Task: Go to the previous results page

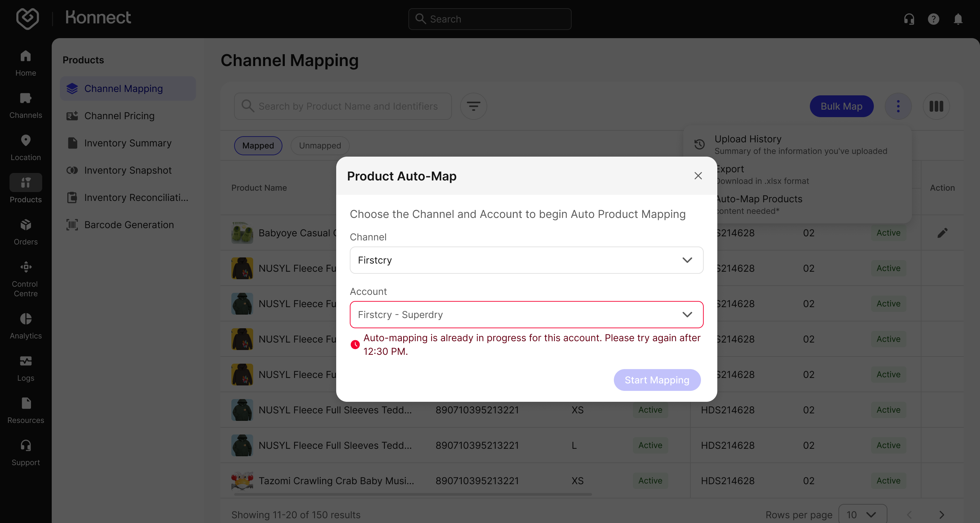Action: pos(909,514)
